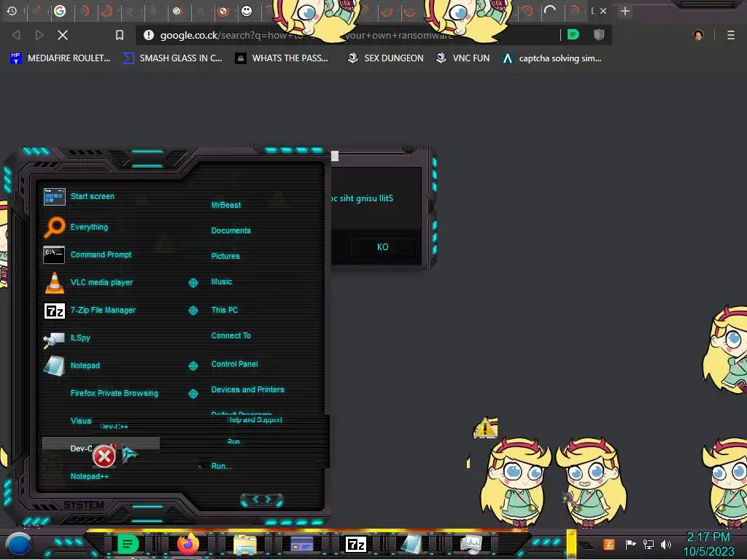The height and width of the screenshot is (560, 747).
Task: Open the captcha solving sim... bookmark
Action: coord(552,58)
